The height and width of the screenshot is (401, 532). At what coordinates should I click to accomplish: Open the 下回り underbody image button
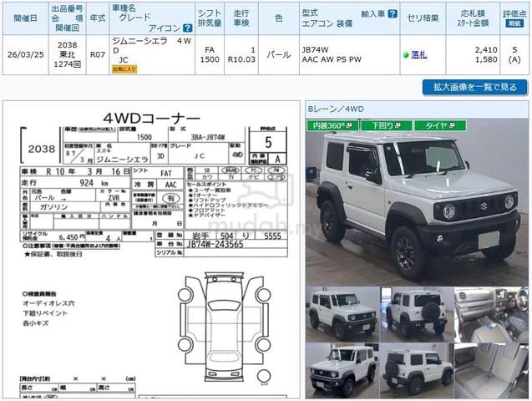coord(386,125)
